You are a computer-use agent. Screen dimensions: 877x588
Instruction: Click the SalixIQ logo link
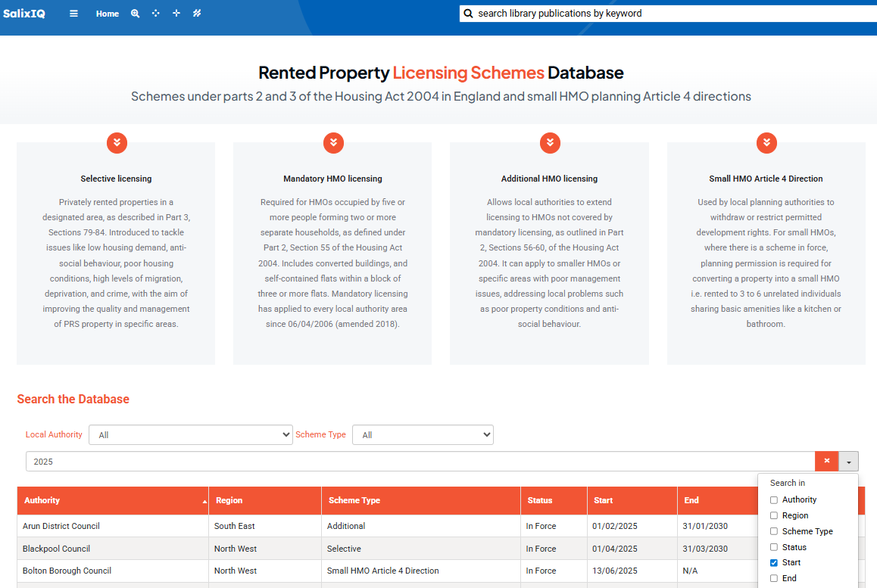(x=24, y=14)
